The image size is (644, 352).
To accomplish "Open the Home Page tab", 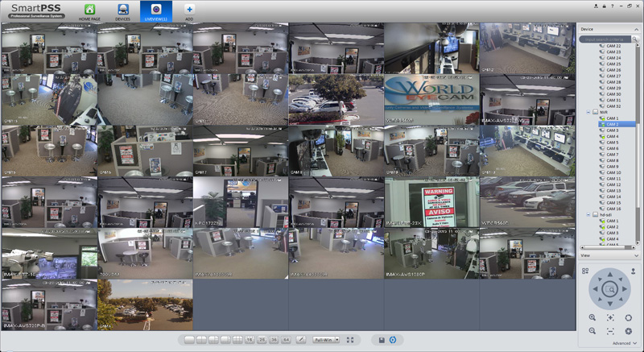I will (89, 12).
